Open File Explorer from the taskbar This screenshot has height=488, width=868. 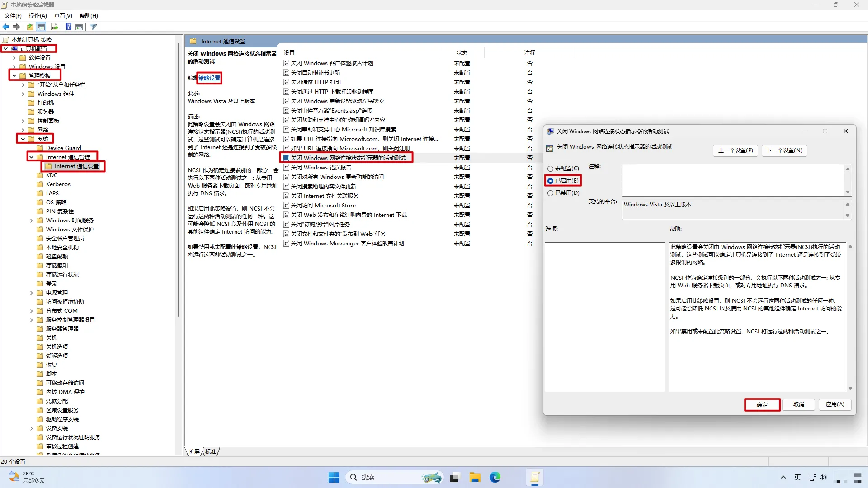[x=475, y=477]
